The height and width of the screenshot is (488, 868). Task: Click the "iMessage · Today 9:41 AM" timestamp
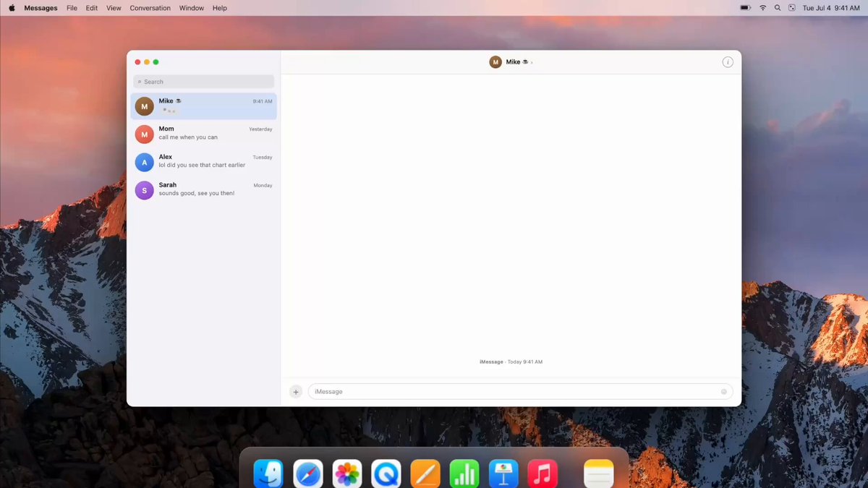coord(511,361)
